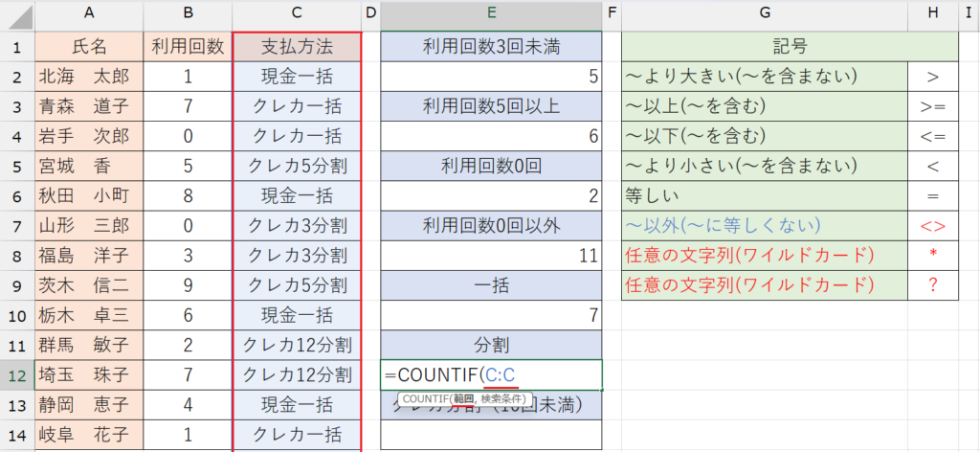The height and width of the screenshot is (452, 980).
Task: Click the red ? wildcard cell
Action: pyautogui.click(x=933, y=285)
